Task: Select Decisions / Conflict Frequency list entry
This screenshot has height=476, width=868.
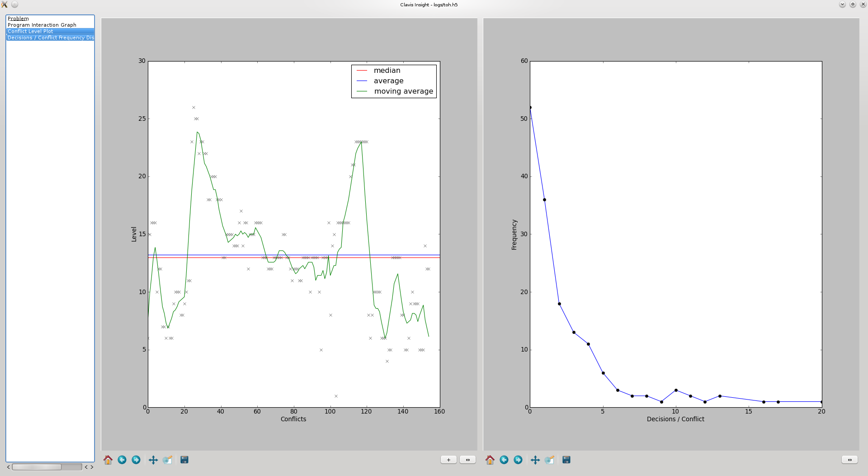Action: pyautogui.click(x=50, y=38)
